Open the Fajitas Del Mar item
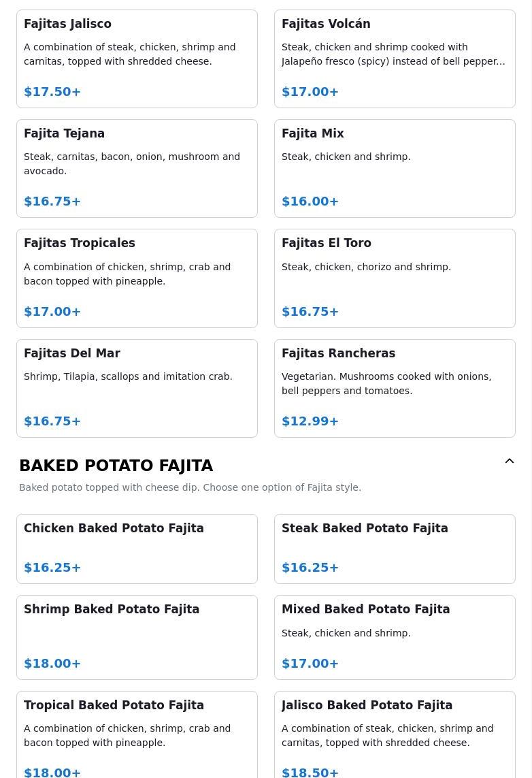The image size is (532, 778). coord(137,388)
